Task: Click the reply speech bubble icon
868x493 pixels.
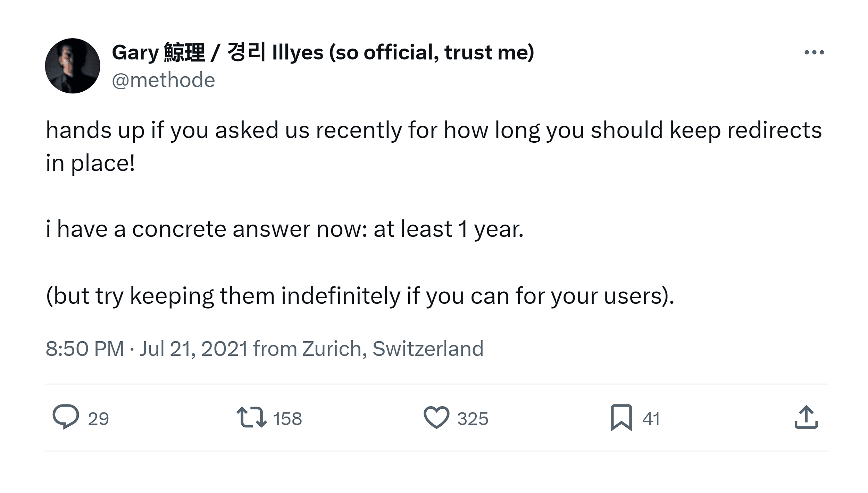Action: pyautogui.click(x=66, y=417)
